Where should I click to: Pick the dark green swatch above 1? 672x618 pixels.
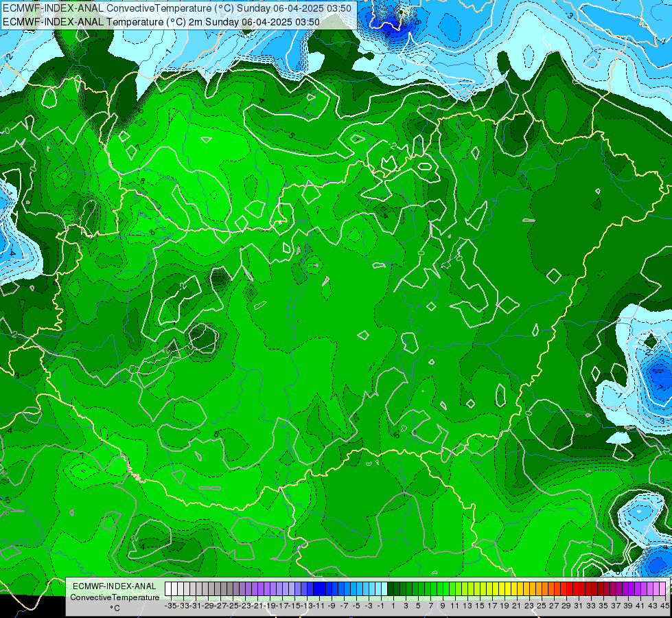click(391, 589)
